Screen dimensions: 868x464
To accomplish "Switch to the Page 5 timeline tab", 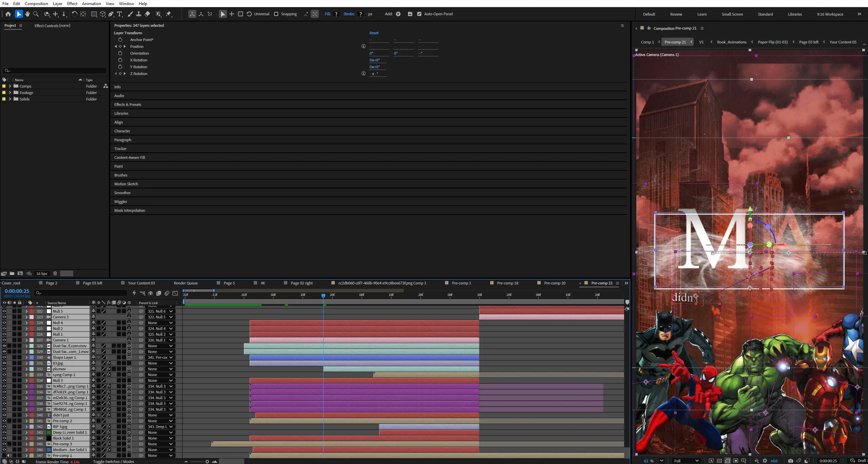I will (229, 283).
